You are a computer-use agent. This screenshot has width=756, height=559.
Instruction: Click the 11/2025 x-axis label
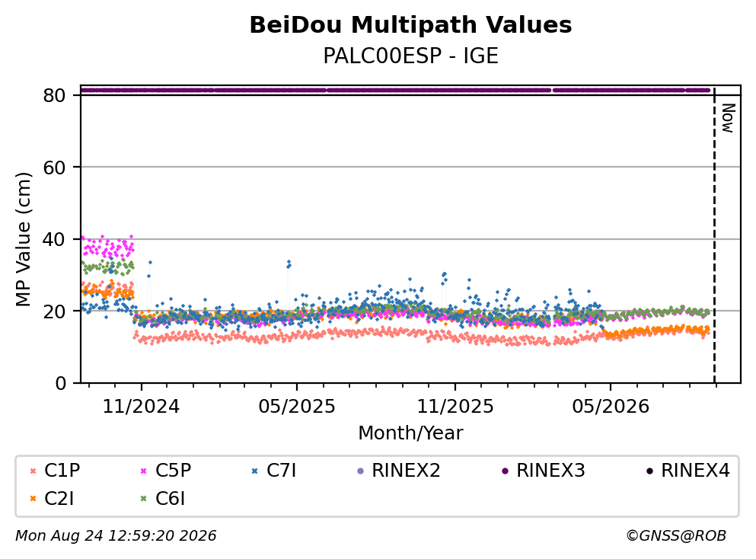point(455,407)
